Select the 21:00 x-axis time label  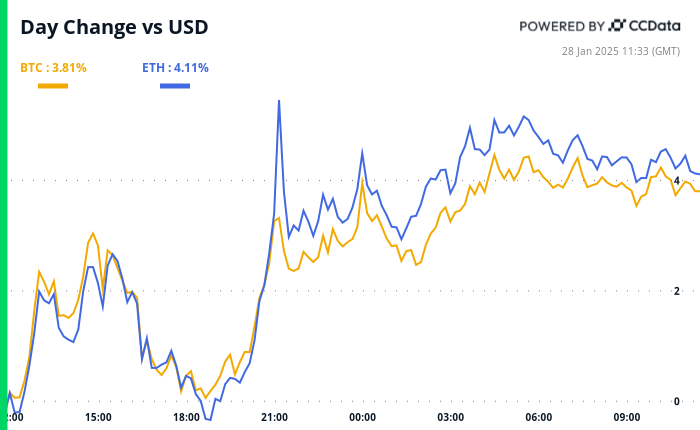click(x=274, y=417)
